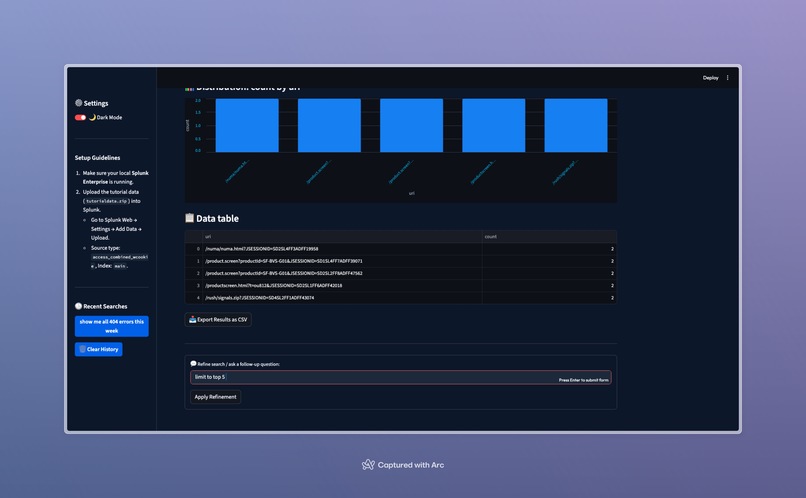
Task: Sort table by count column header
Action: click(549, 236)
